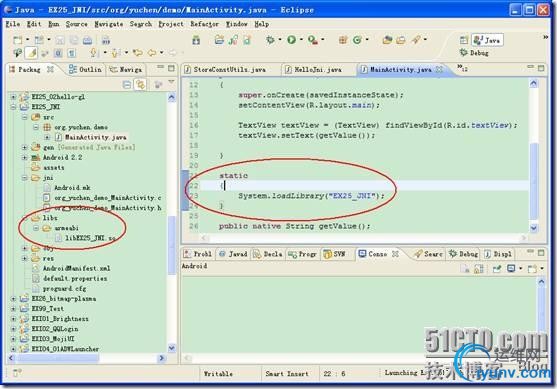Select AndroidManifest.xml in the tree
The height and width of the screenshot is (389, 557).
click(x=71, y=268)
